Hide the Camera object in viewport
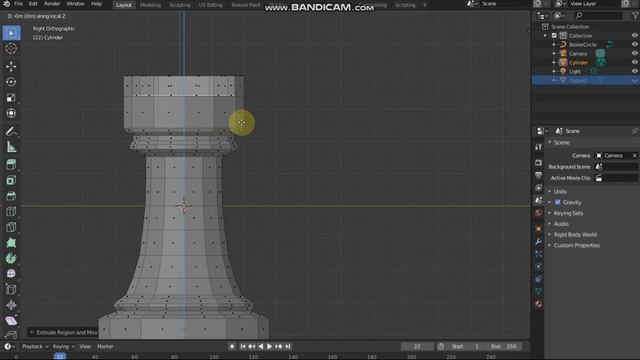The image size is (640, 360). (x=635, y=53)
